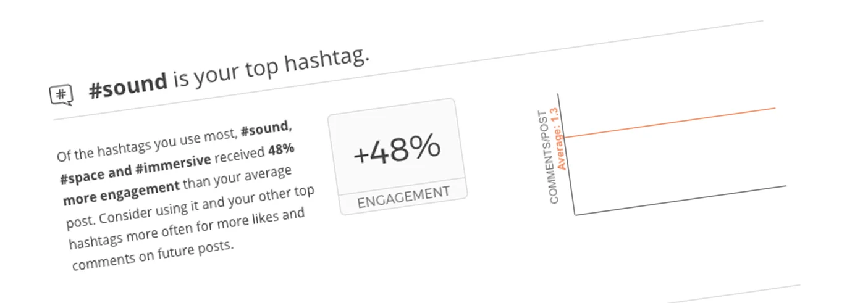Viewport: 868px width, 303px height.
Task: Click the 'is your top hashtag.' heading
Action: 271,68
